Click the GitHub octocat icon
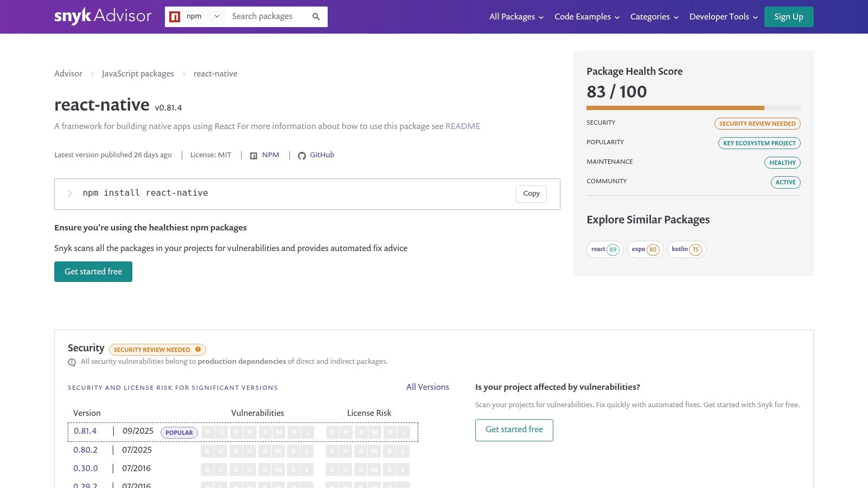The image size is (868, 488). pyautogui.click(x=302, y=156)
